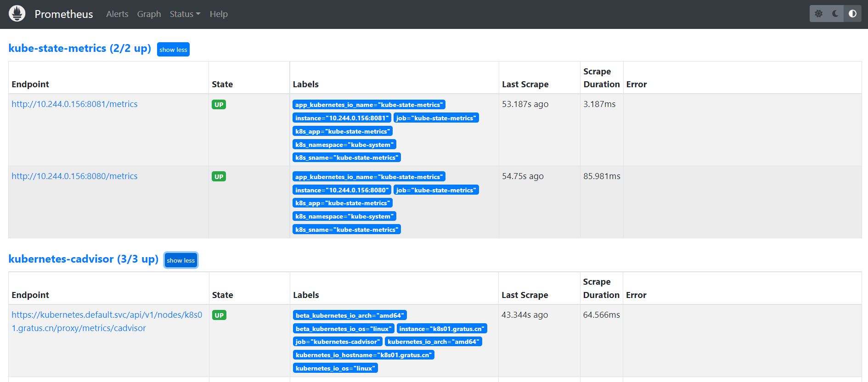This screenshot has width=868, height=382.
Task: Open endpoint 10.244.0.156:8081/metrics link
Action: coord(74,104)
